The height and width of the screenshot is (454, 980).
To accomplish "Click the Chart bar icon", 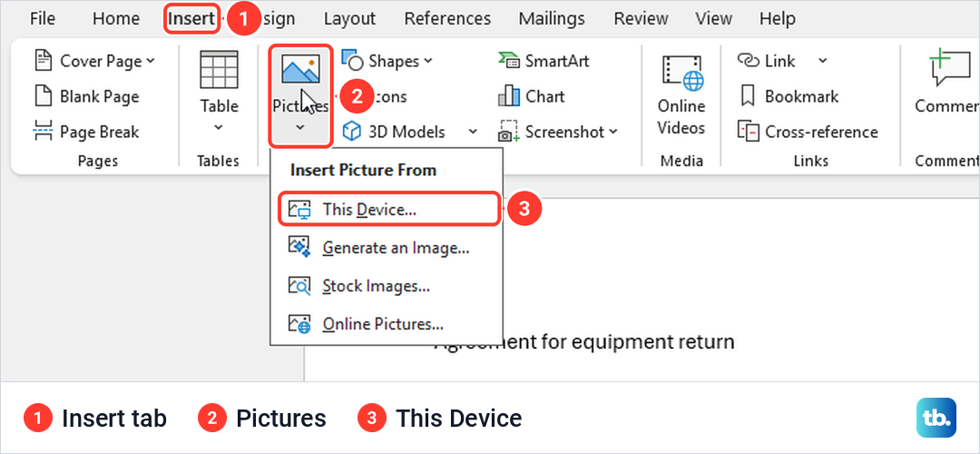I will [x=509, y=96].
